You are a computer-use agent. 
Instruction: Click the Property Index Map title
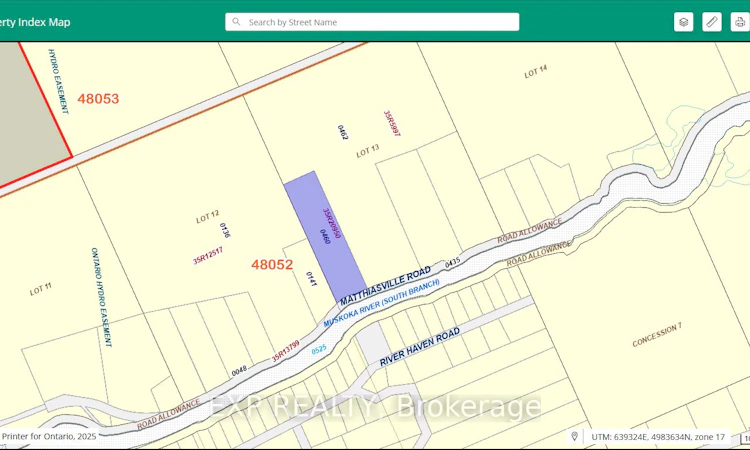coord(35,22)
